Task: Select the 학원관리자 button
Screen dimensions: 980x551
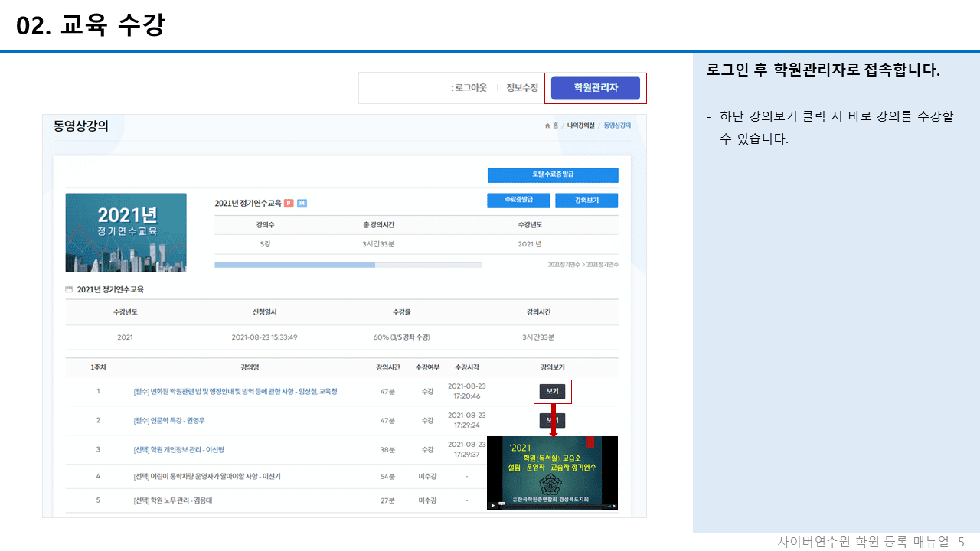Action: 596,87
